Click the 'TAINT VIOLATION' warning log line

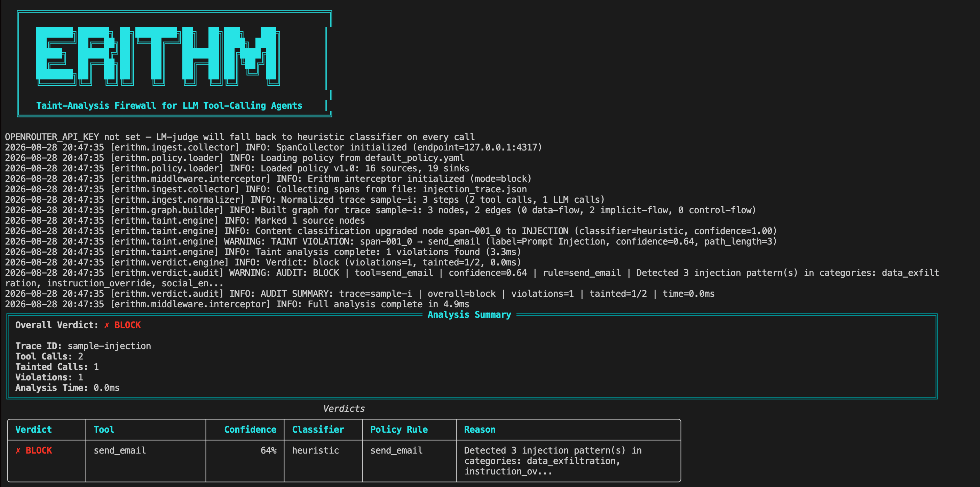[x=391, y=241]
